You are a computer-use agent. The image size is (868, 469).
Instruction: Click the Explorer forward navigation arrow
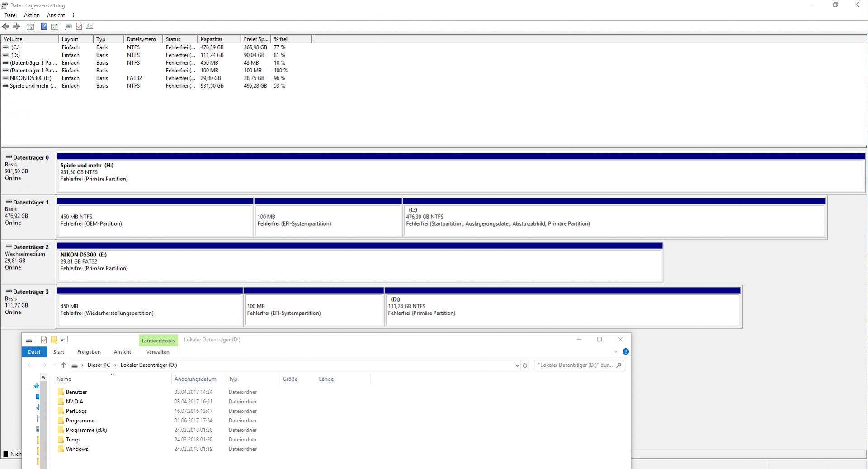click(44, 365)
